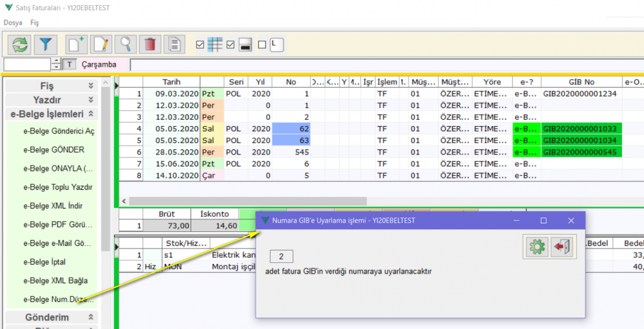Enable the L layout checkbox

tap(261, 45)
